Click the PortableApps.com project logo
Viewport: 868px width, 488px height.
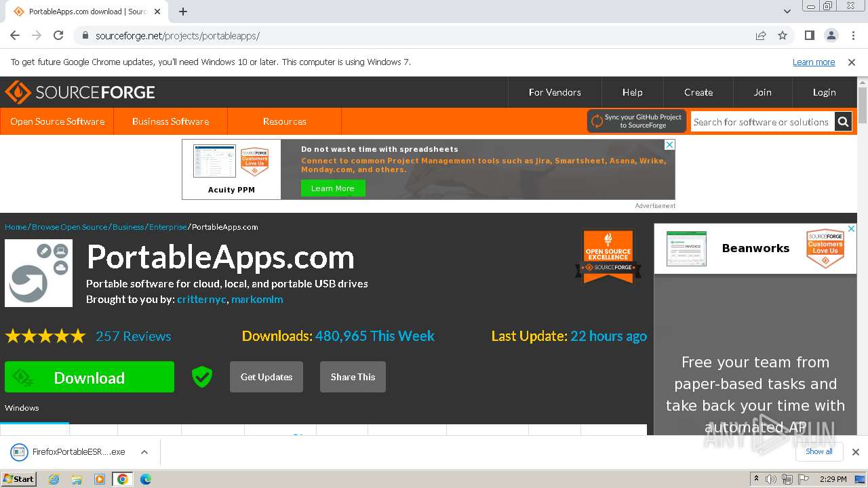tap(39, 273)
